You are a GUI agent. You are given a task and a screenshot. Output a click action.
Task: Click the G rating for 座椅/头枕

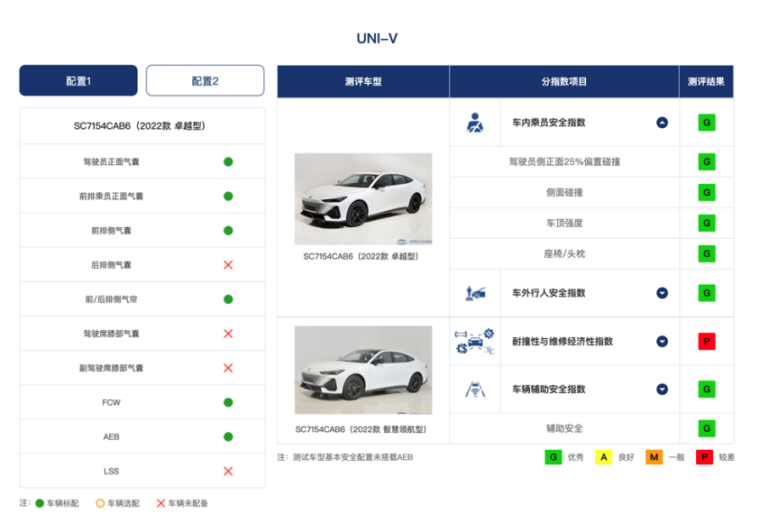(x=707, y=253)
